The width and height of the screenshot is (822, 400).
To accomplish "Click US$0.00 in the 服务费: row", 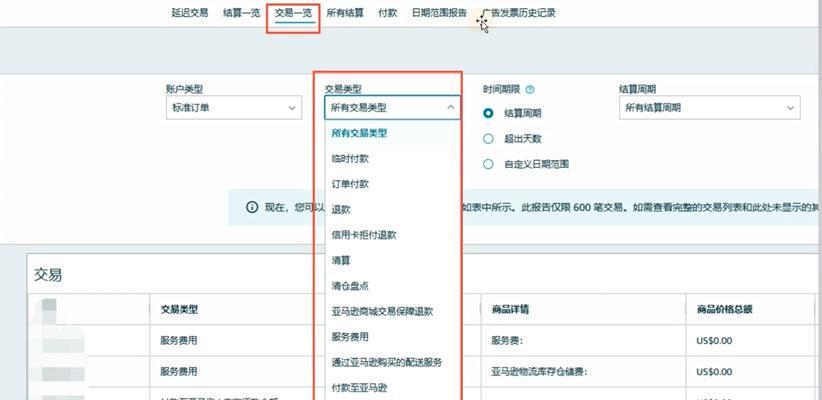I will [x=714, y=341].
